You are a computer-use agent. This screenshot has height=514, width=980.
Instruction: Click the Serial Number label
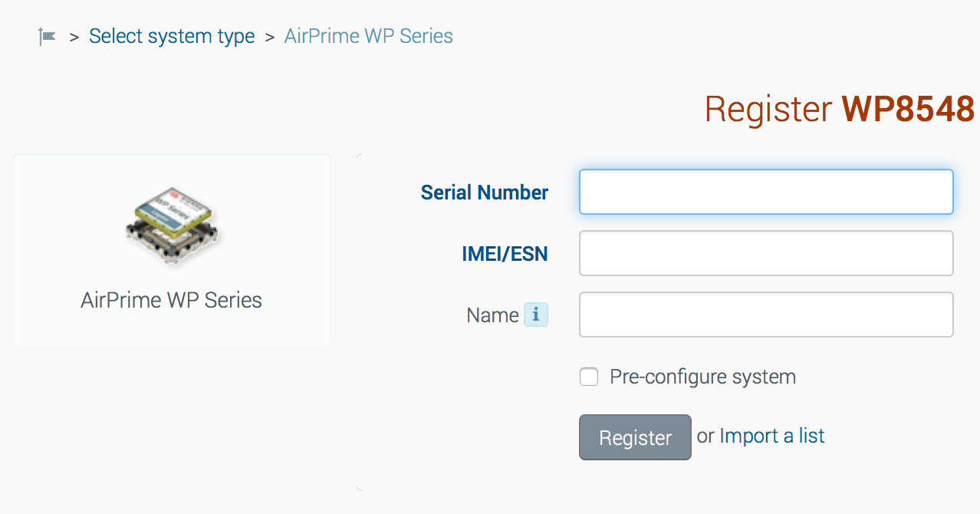point(485,193)
